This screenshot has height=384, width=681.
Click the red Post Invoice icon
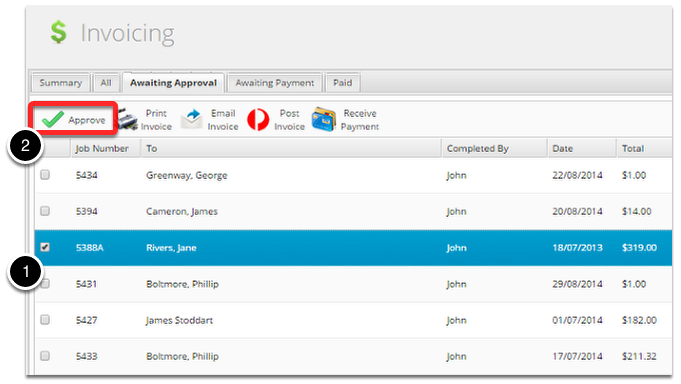[258, 119]
